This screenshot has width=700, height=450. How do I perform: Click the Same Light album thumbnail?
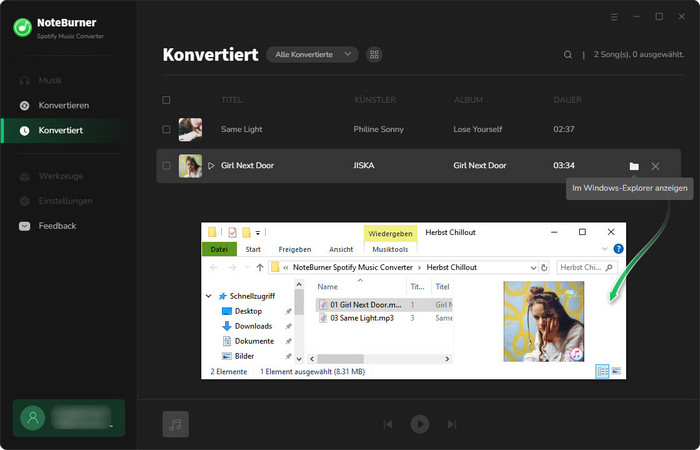(190, 129)
